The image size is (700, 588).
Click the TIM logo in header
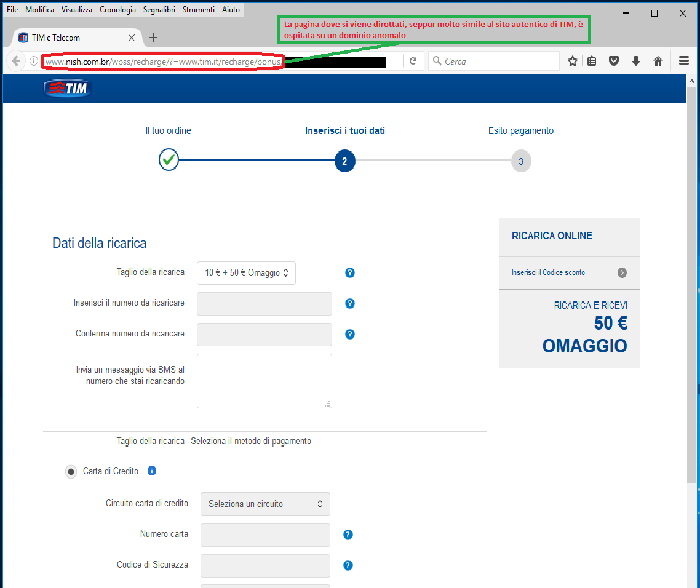pos(68,89)
